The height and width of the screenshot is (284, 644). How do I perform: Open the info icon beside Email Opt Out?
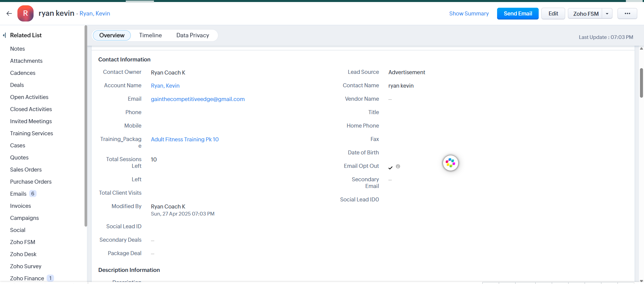click(x=398, y=166)
